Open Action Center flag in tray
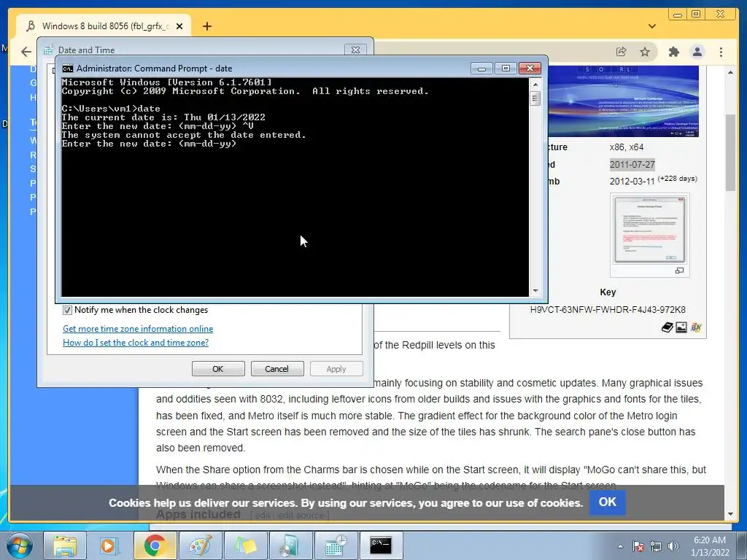747x560 pixels. click(638, 546)
